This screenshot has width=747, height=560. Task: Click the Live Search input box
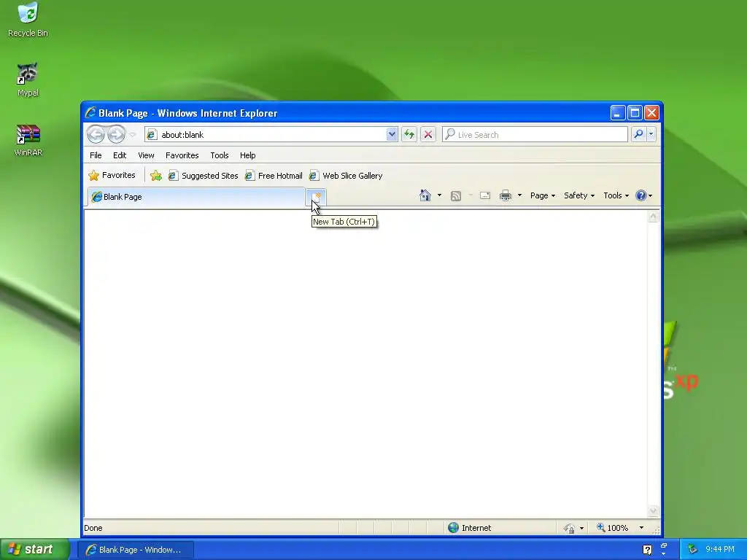[535, 135]
